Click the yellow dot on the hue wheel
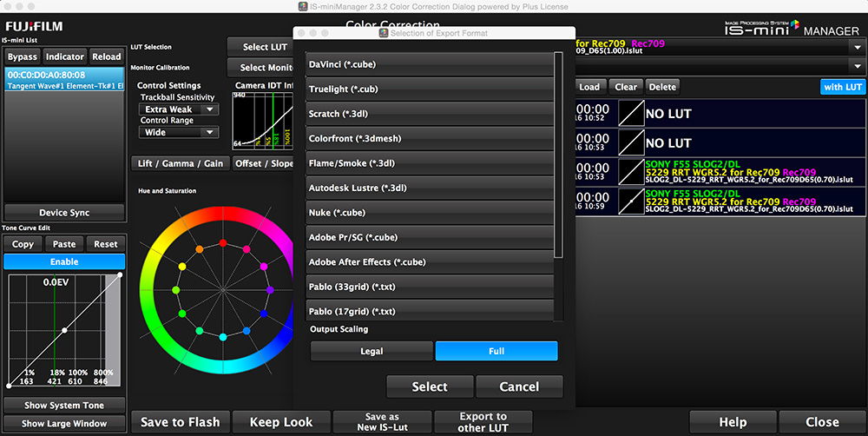 pos(181,267)
